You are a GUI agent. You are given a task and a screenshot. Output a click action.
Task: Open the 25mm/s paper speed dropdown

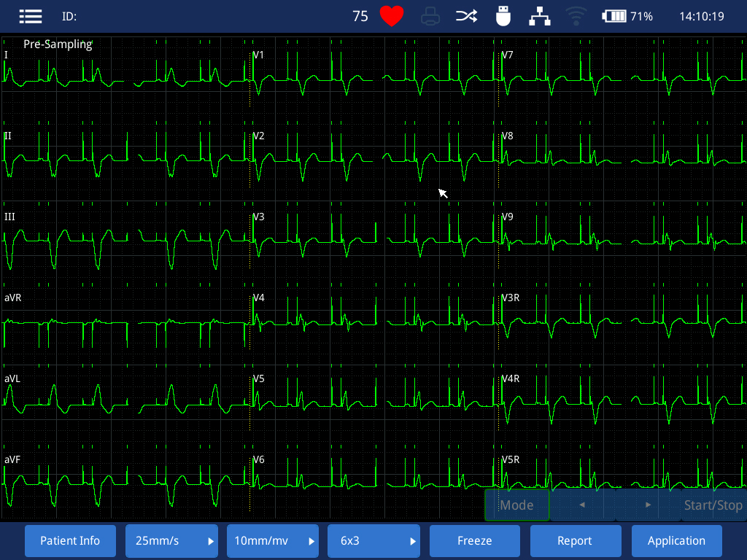pyautogui.click(x=171, y=541)
